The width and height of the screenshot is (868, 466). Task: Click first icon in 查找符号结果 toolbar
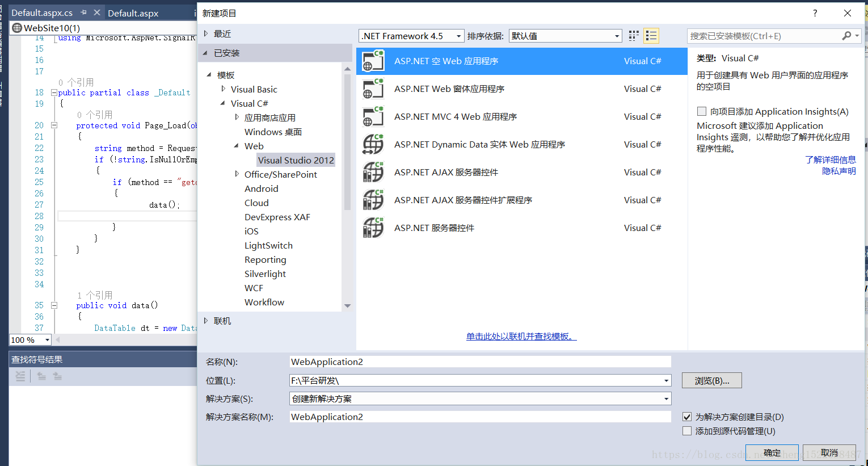[20, 376]
